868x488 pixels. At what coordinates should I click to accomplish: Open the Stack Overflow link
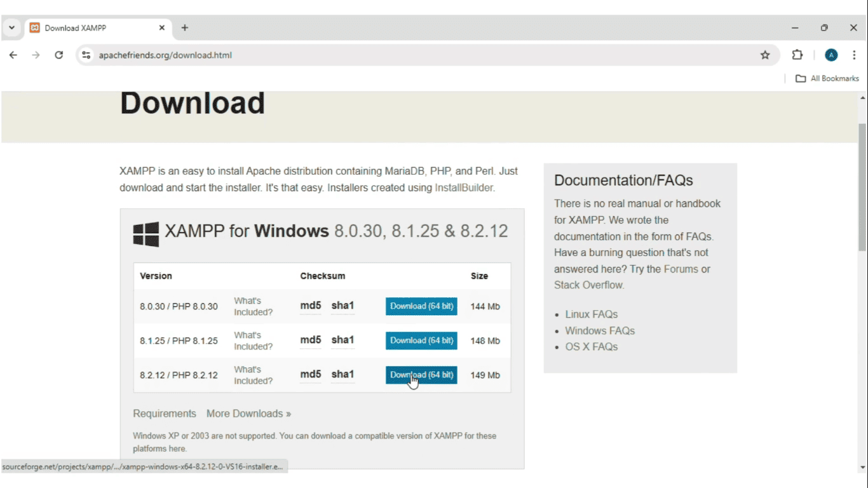coord(588,285)
